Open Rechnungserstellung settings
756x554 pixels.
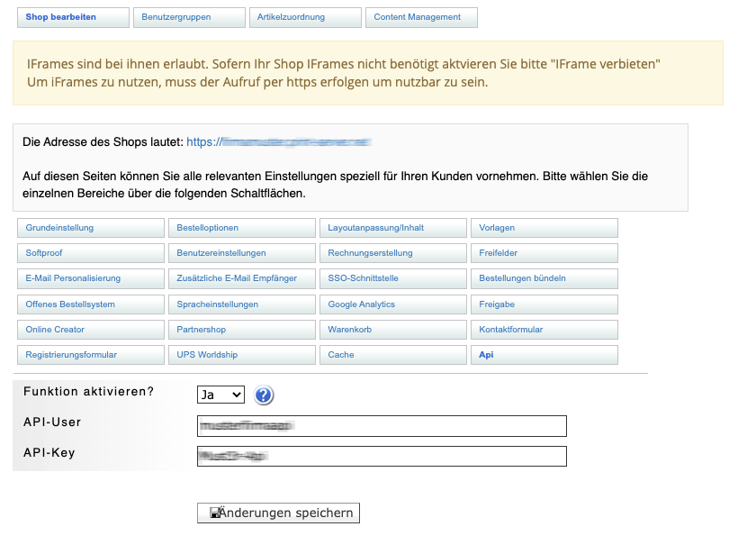click(x=393, y=253)
